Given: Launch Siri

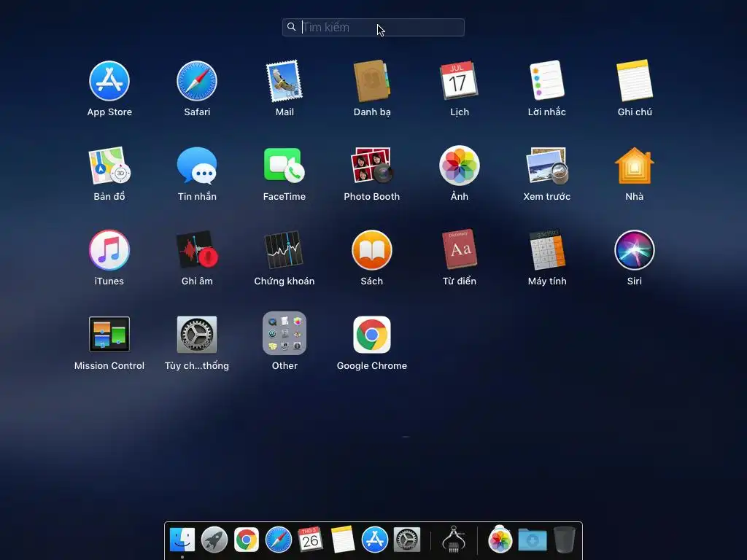Looking at the screenshot, I should click(635, 250).
